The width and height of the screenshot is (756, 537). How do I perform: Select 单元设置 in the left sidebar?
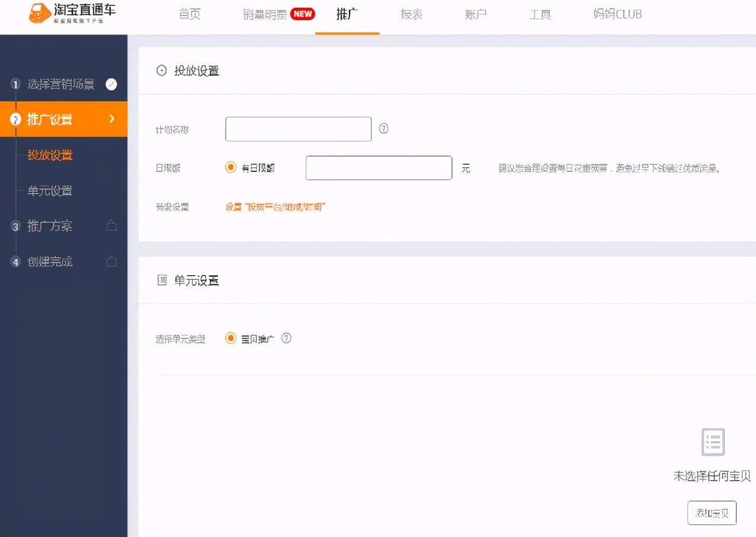click(52, 191)
